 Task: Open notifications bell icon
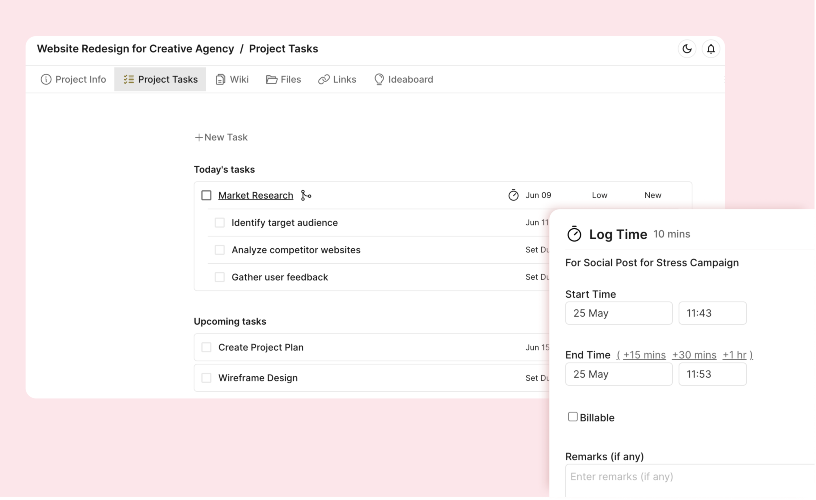711,49
